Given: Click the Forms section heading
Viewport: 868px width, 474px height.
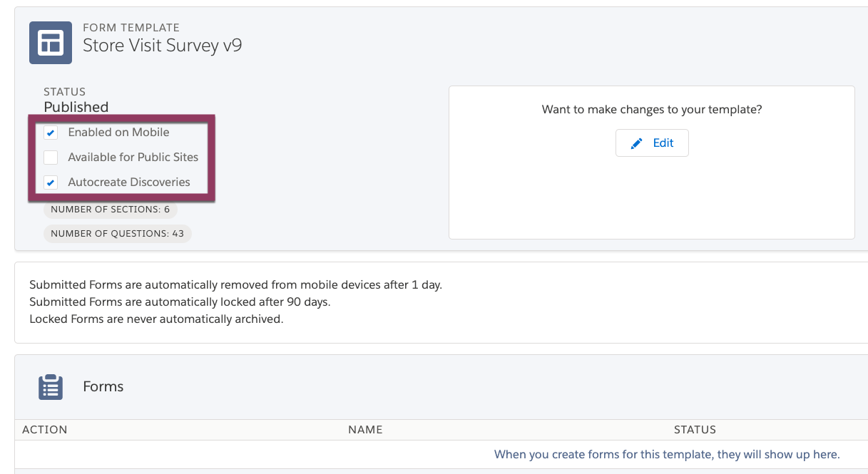Looking at the screenshot, I should tap(103, 386).
